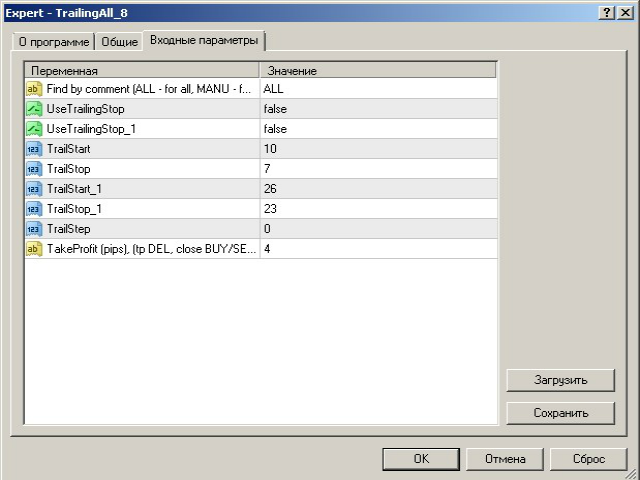
Task: Click the Сброс button
Action: [x=589, y=459]
